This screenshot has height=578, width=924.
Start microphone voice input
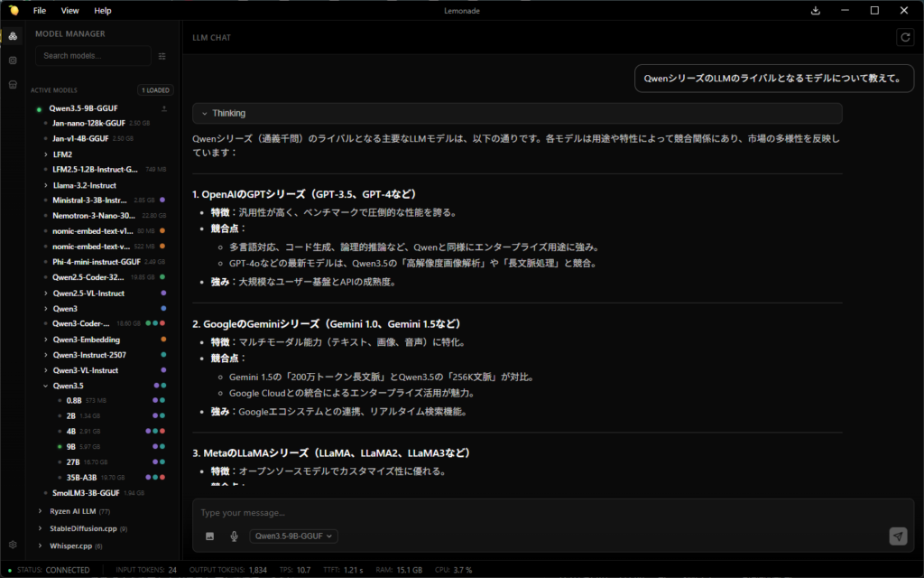point(234,536)
